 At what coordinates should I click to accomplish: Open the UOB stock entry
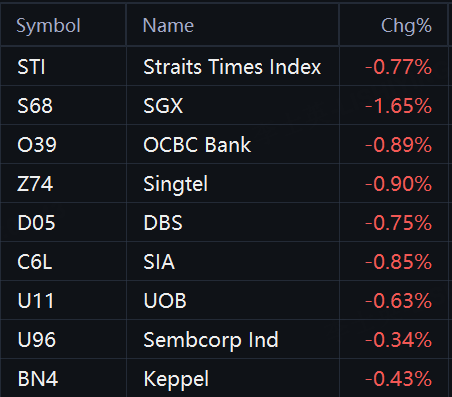pyautogui.click(x=165, y=301)
